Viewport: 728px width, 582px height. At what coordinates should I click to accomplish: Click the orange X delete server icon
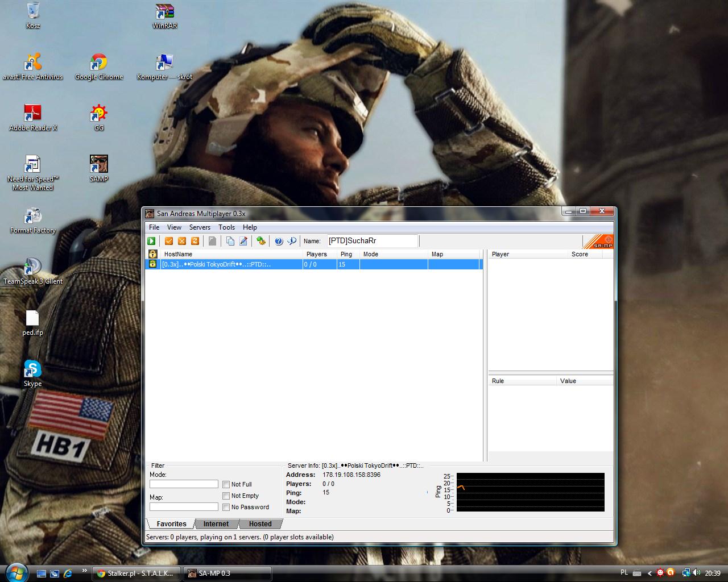(182, 241)
